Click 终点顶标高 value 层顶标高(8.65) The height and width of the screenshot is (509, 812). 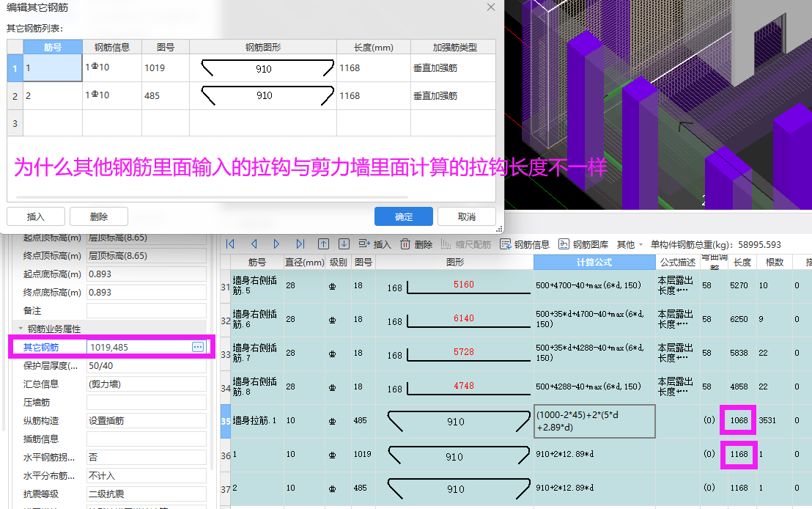(147, 255)
